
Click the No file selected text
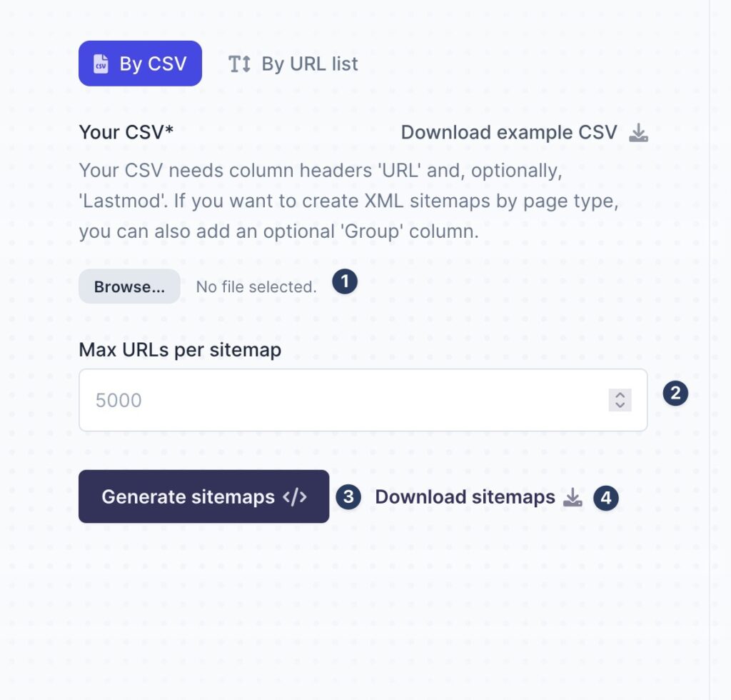pyautogui.click(x=256, y=286)
